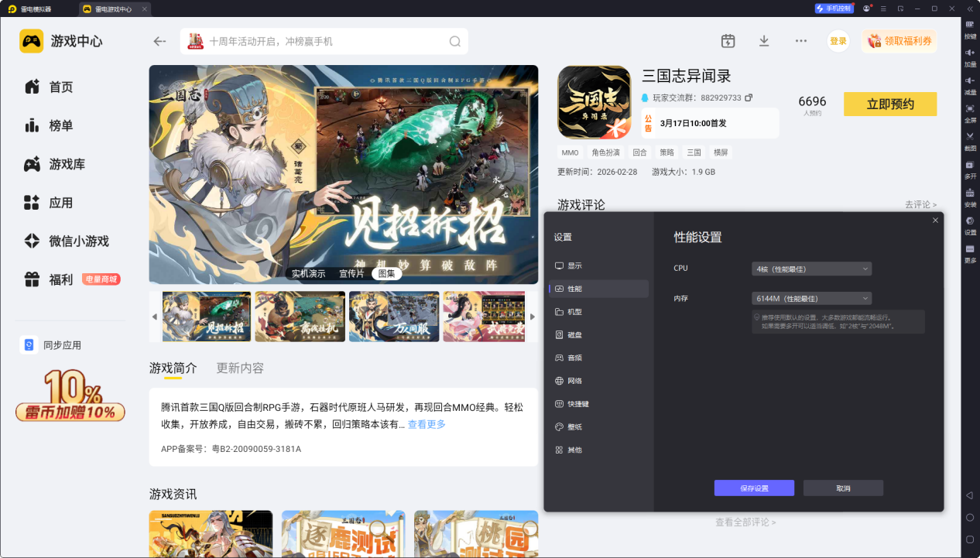Click 同步应用 in the left panel
This screenshot has height=558, width=980.
50,345
